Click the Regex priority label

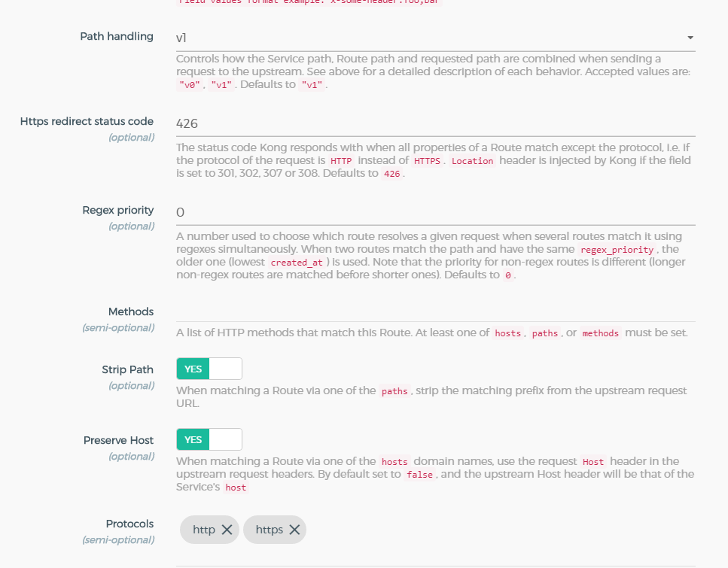(117, 210)
